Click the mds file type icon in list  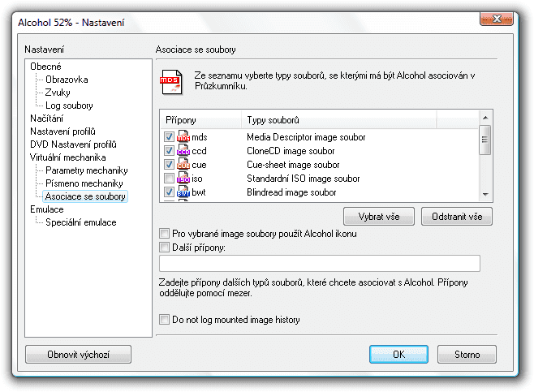coord(183,136)
